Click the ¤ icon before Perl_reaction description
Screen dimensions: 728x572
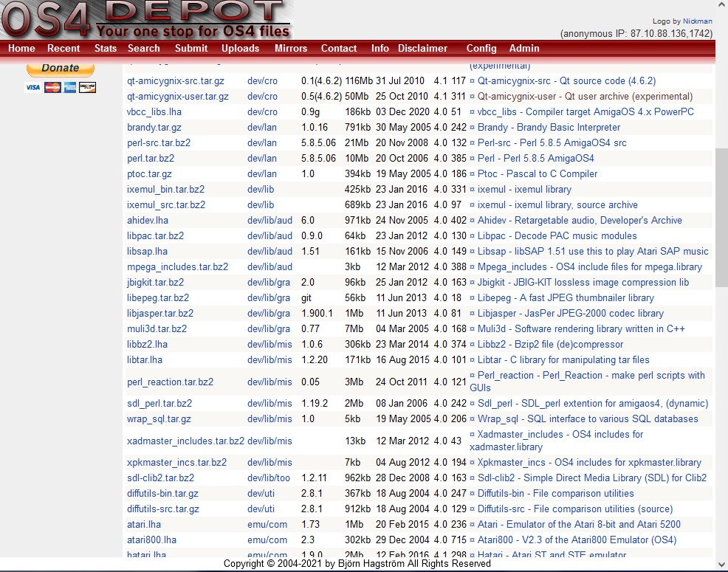coord(473,376)
